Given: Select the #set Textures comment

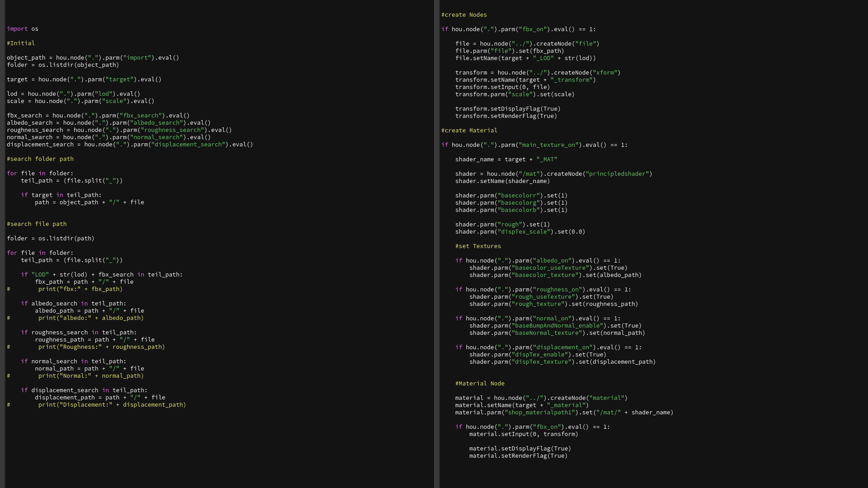Looking at the screenshot, I should pyautogui.click(x=478, y=246).
